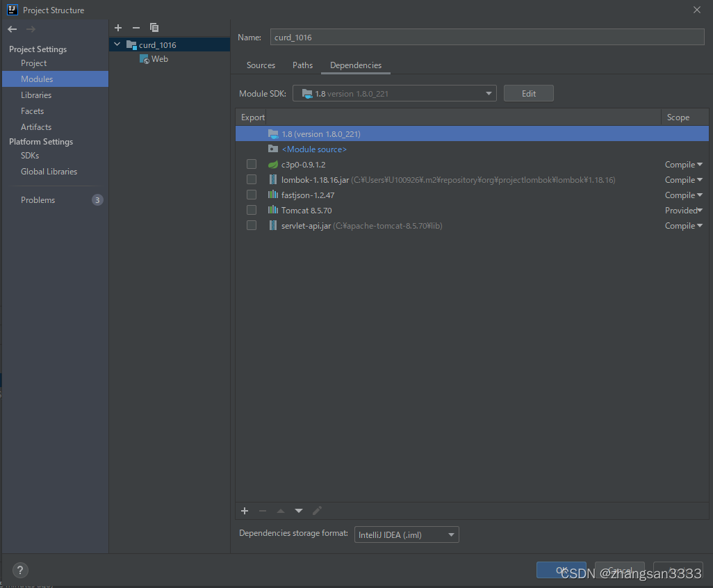This screenshot has height=588, width=713.
Task: Click in the module Name field
Action: click(x=487, y=38)
